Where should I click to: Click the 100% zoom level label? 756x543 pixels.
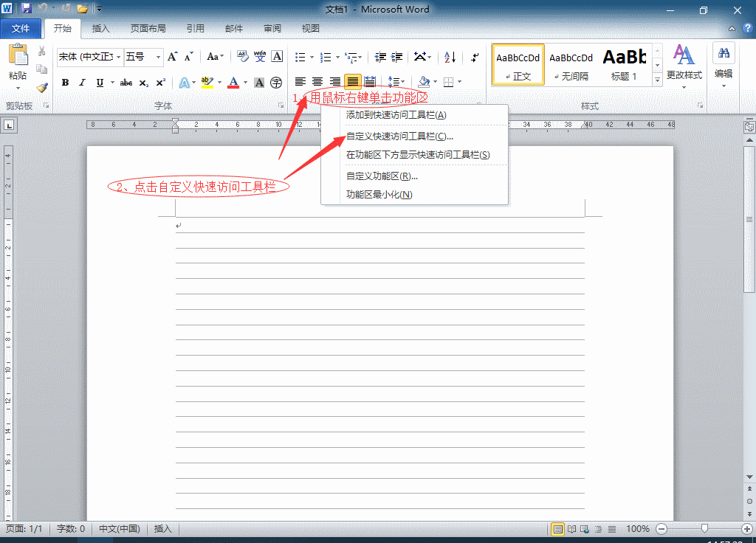(x=638, y=529)
